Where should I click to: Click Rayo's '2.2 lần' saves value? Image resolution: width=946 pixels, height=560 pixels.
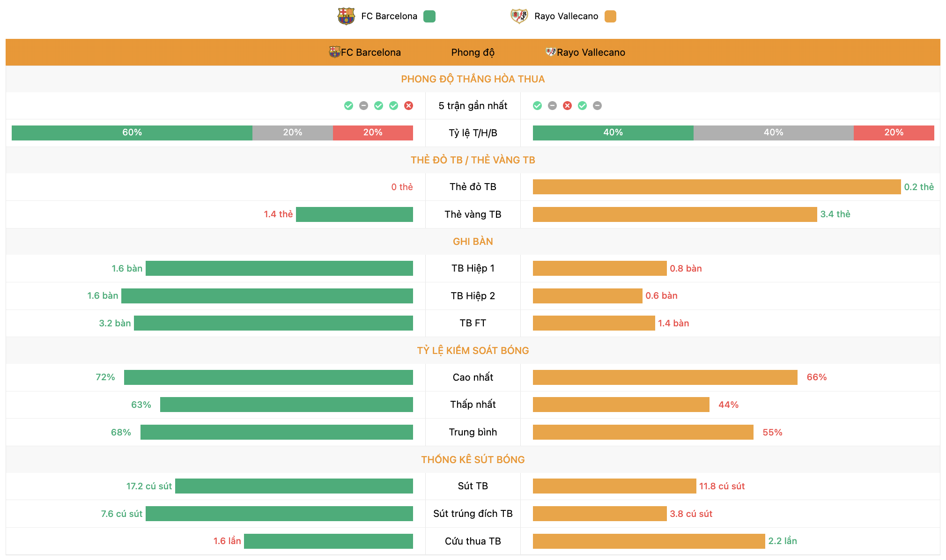(x=783, y=541)
